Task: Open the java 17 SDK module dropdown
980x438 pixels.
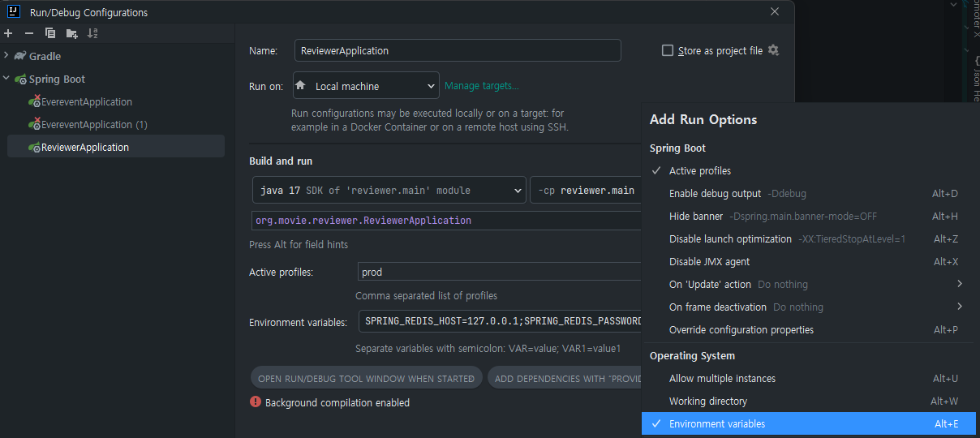Action: (389, 191)
